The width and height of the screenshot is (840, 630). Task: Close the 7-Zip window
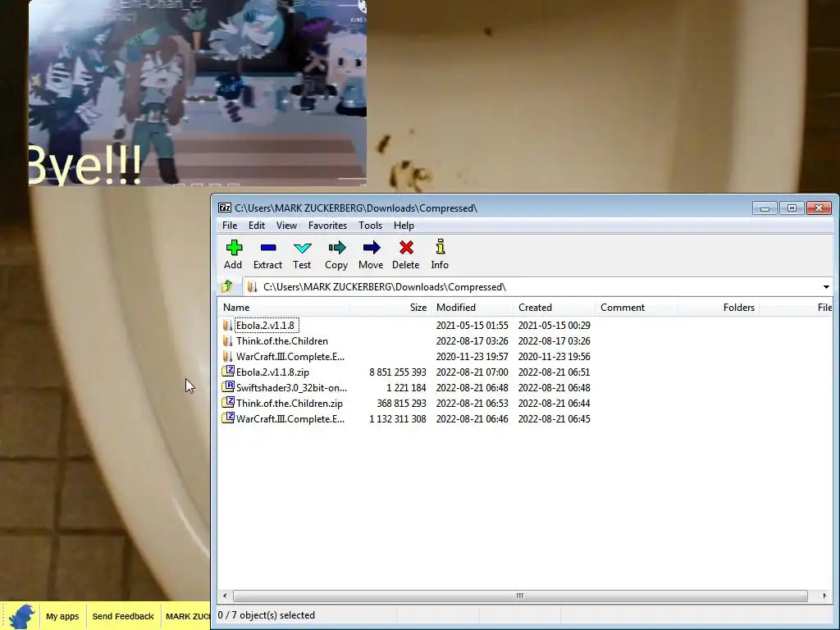coord(819,208)
